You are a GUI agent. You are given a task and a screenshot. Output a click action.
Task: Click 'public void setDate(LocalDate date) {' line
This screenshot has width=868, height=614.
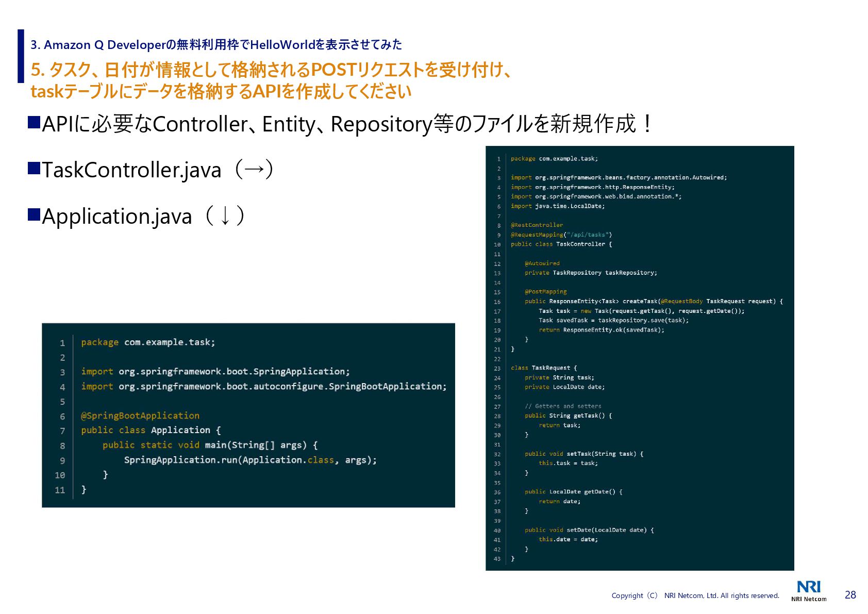(x=590, y=530)
